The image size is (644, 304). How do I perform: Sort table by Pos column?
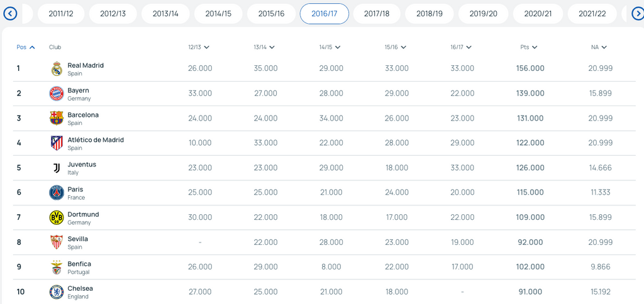pos(25,47)
